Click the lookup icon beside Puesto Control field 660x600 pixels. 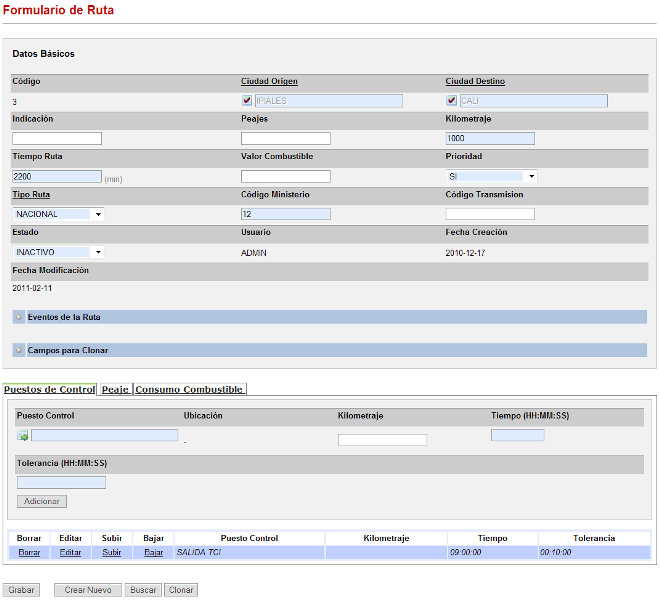[x=22, y=436]
